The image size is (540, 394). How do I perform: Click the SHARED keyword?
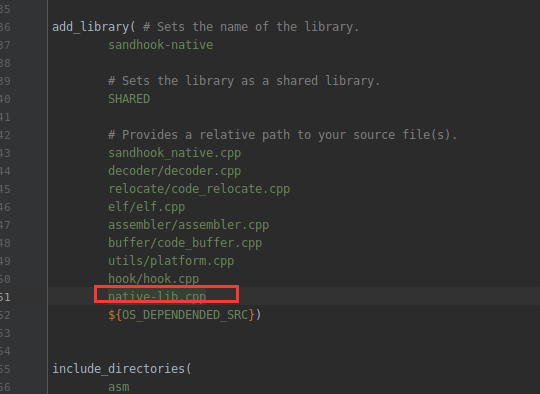click(129, 99)
